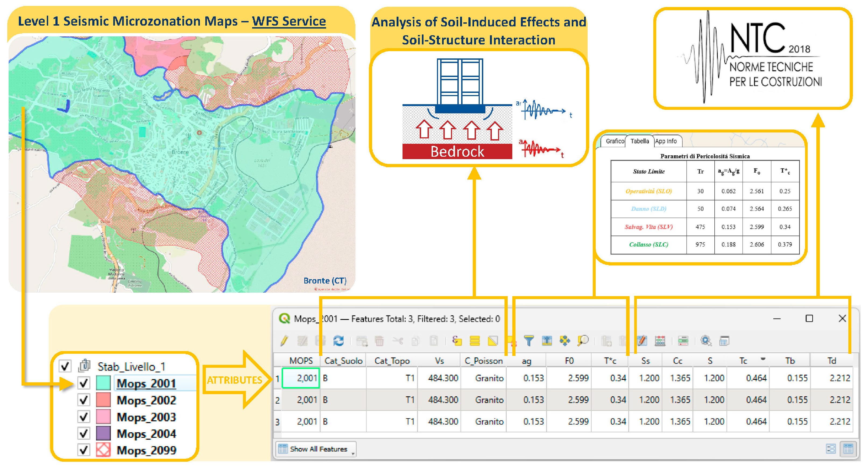
Task: Toggle Mops_2002 layer visibility checkbox
Action: (x=84, y=400)
